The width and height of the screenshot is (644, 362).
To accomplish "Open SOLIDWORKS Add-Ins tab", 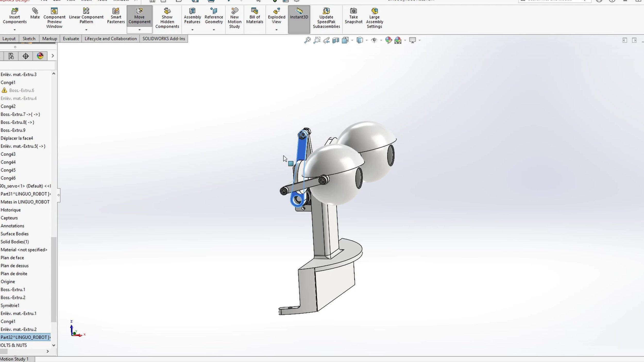I will tap(164, 39).
